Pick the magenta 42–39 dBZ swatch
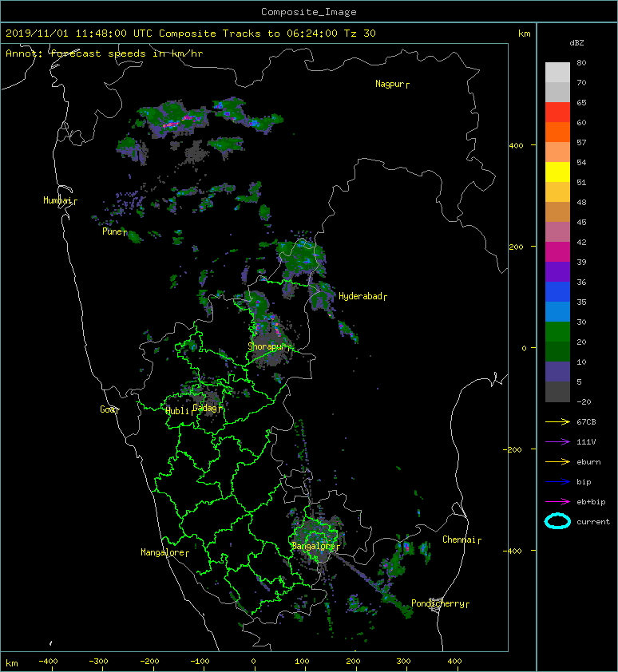The height and width of the screenshot is (672, 618). point(557,251)
